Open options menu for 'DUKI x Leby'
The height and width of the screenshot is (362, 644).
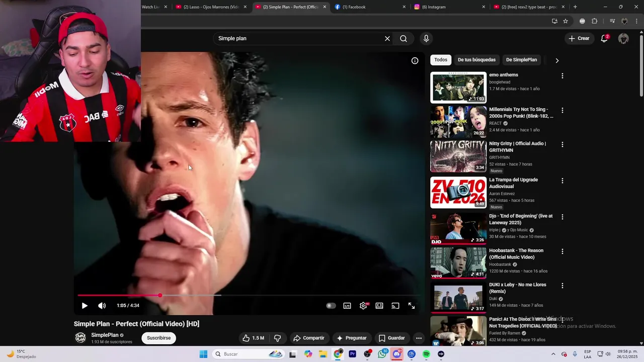tap(562, 286)
